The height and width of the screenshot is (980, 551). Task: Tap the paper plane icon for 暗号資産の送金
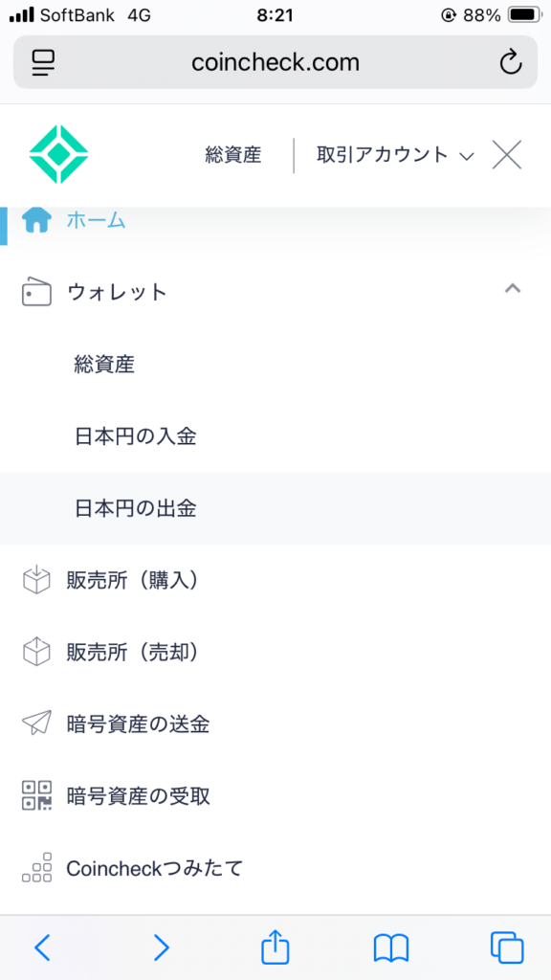tap(36, 724)
